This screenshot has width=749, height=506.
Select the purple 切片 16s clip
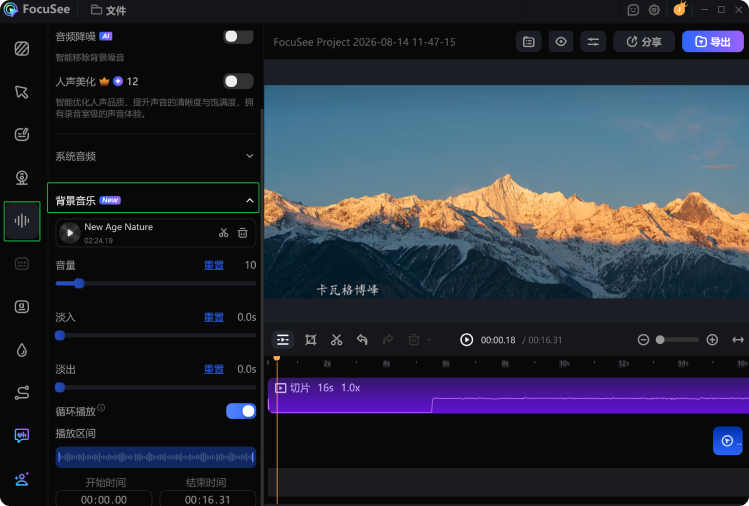(x=508, y=396)
